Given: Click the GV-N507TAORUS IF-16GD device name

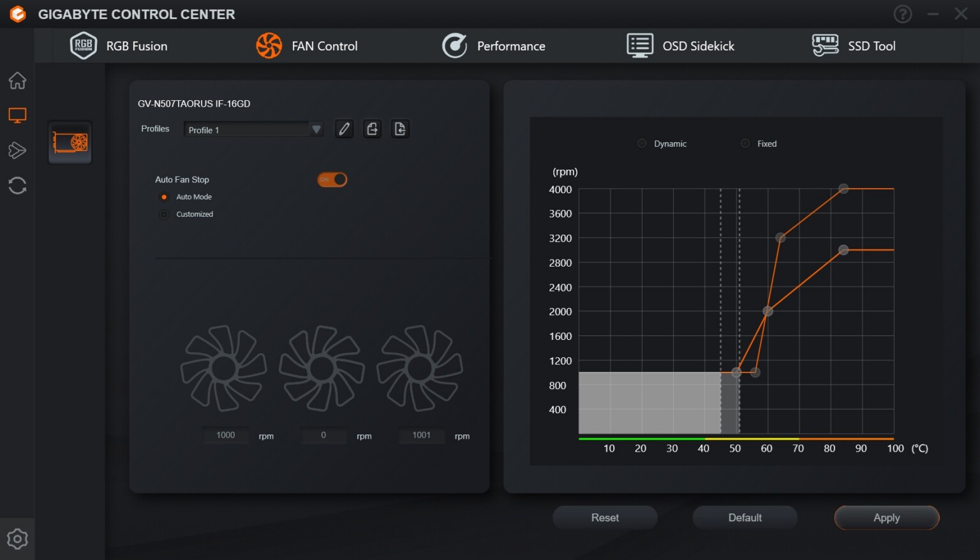Looking at the screenshot, I should point(194,103).
